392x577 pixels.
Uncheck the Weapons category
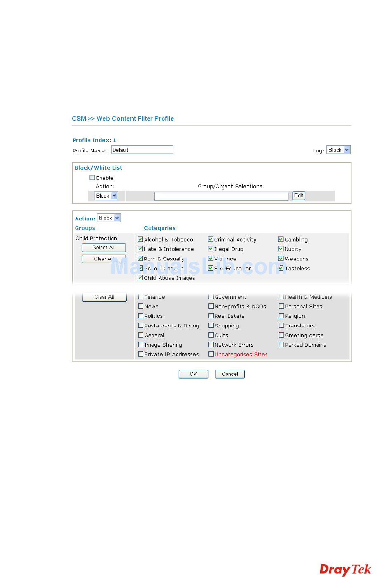[x=281, y=259]
